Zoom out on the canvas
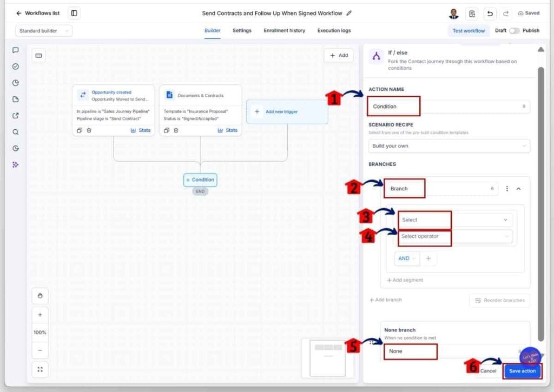Image resolution: width=554 pixels, height=392 pixels. pyautogui.click(x=40, y=350)
